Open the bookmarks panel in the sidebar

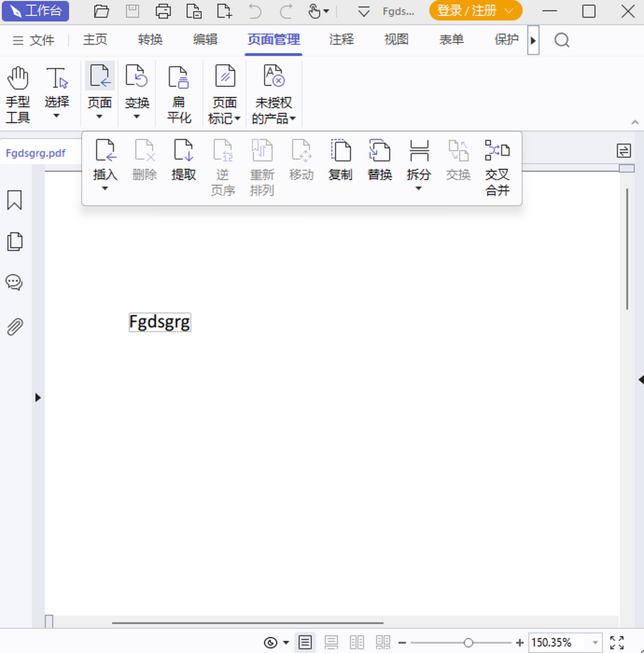pyautogui.click(x=14, y=200)
